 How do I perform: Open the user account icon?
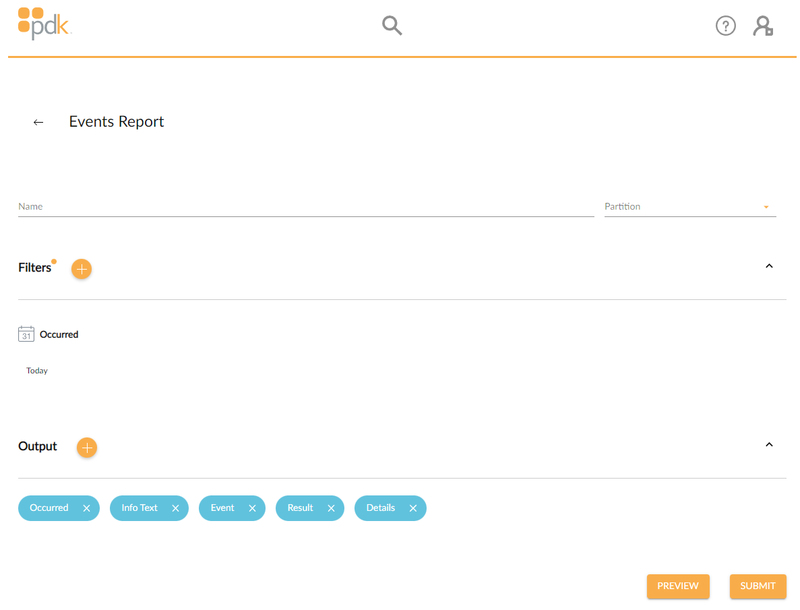pos(763,26)
